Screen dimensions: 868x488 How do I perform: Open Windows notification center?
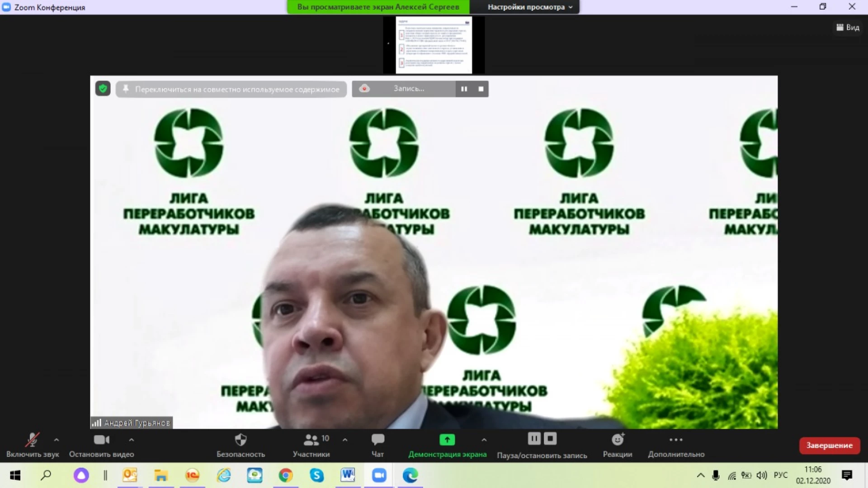tap(847, 475)
